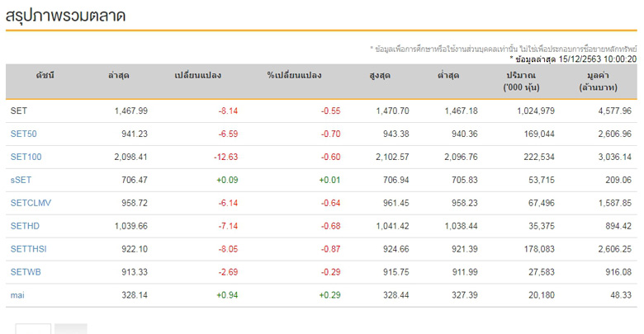Click the ดัชนี column header
This screenshot has height=334, width=644.
(45, 76)
